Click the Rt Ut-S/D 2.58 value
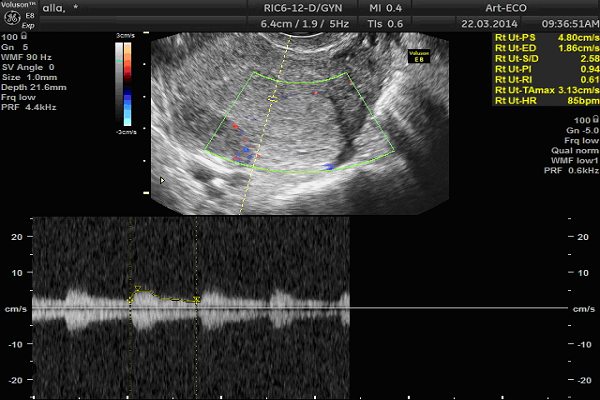Viewport: 600px width, 400px height. (546, 59)
